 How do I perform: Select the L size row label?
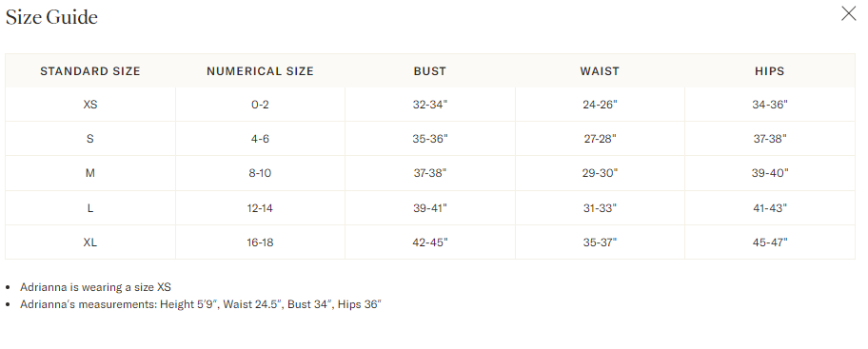click(x=90, y=208)
